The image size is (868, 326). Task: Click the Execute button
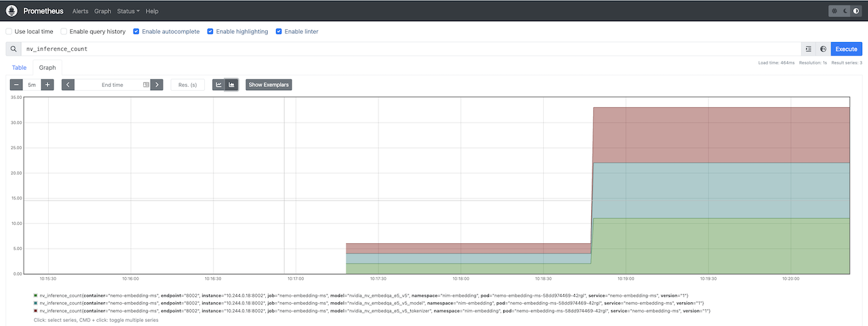click(x=846, y=49)
